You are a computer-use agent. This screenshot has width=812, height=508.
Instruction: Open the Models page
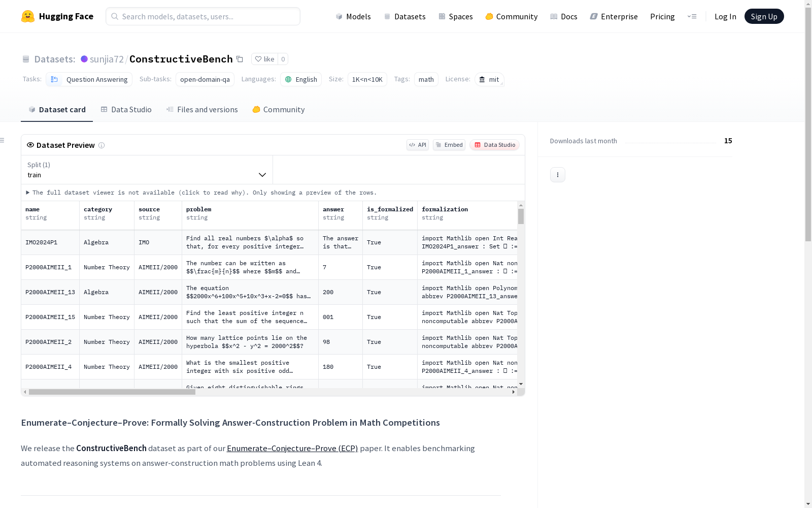pyautogui.click(x=353, y=16)
